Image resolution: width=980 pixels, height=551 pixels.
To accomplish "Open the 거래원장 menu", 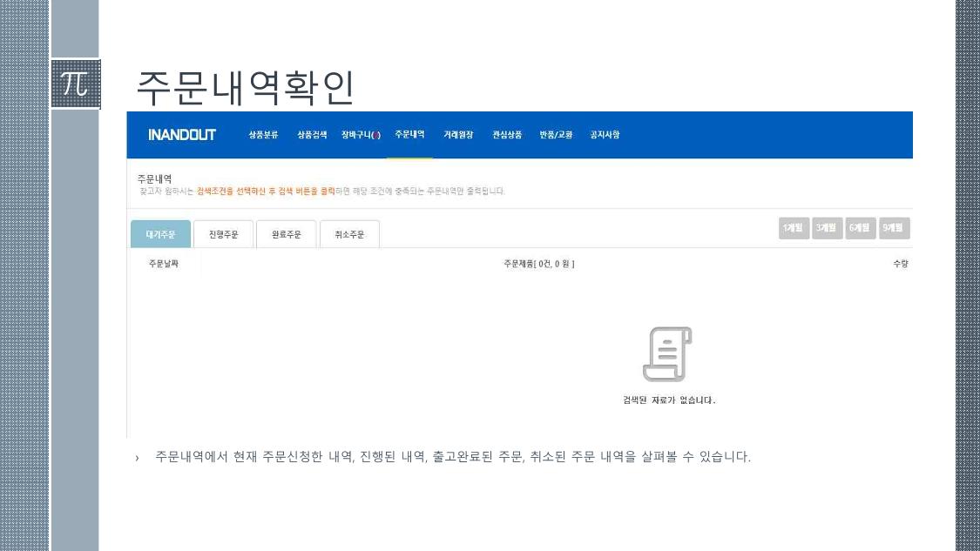I will point(458,135).
